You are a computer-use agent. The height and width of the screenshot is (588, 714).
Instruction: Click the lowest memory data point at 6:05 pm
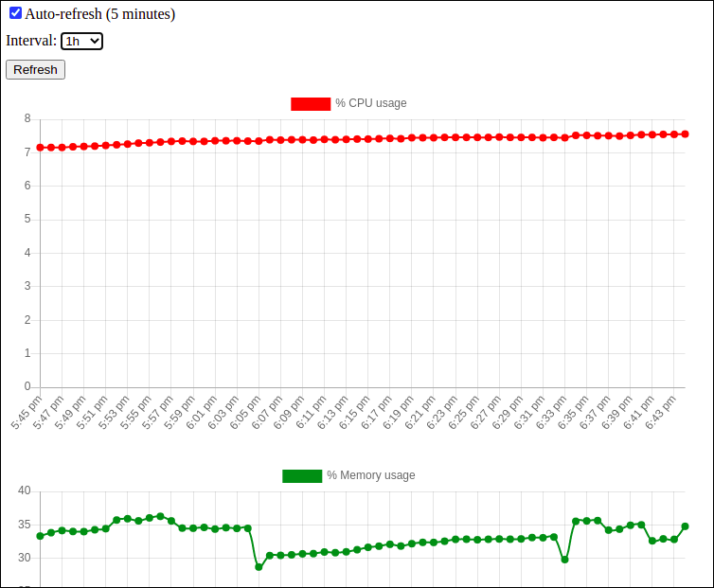[x=259, y=567]
